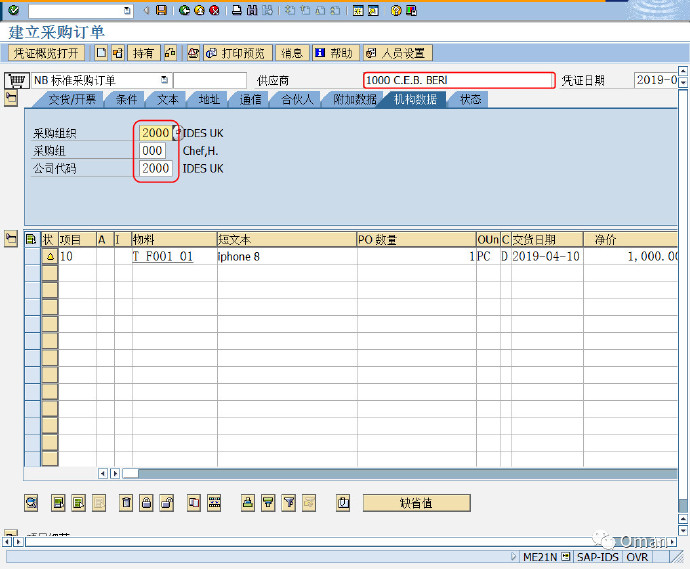690x569 pixels.
Task: Click the 供应商 vendor field 1000 C.E.B. BERI
Action: (x=459, y=81)
